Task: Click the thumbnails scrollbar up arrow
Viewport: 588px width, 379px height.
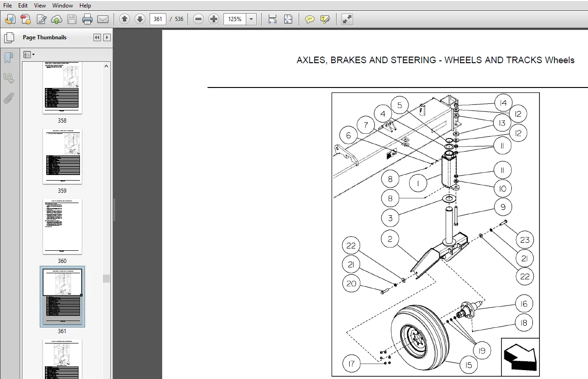Action: point(107,66)
